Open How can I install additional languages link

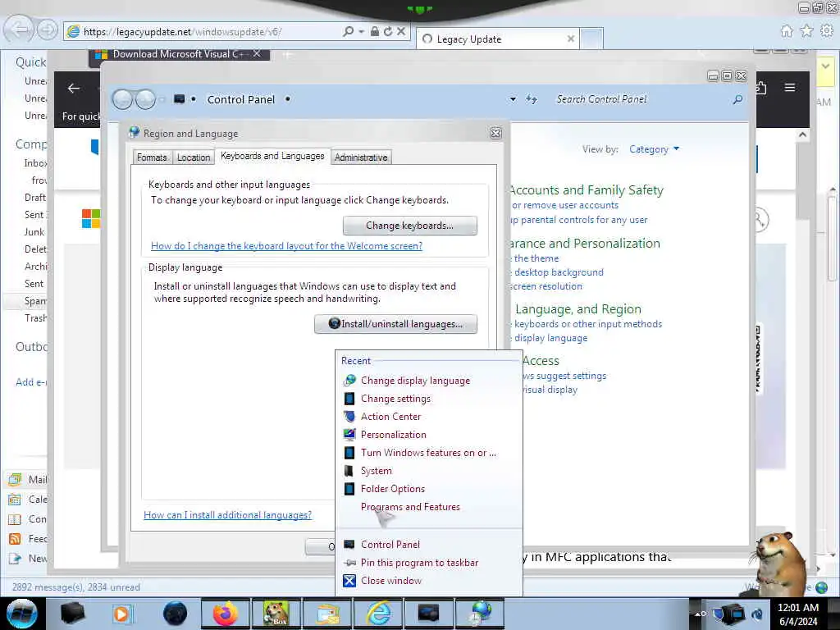[x=228, y=515]
